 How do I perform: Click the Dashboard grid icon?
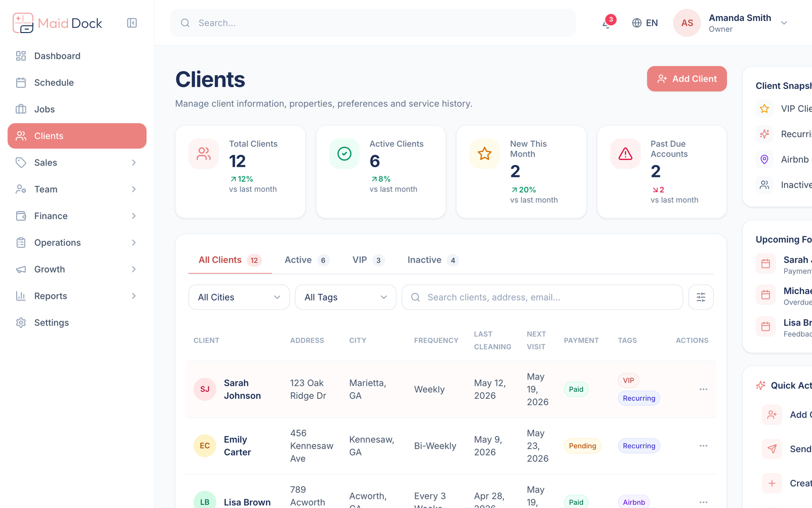point(21,56)
